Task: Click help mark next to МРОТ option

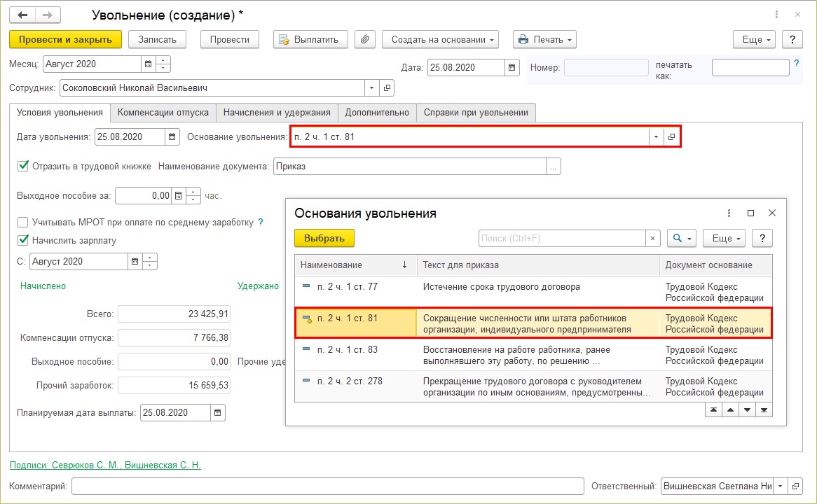Action: (261, 223)
